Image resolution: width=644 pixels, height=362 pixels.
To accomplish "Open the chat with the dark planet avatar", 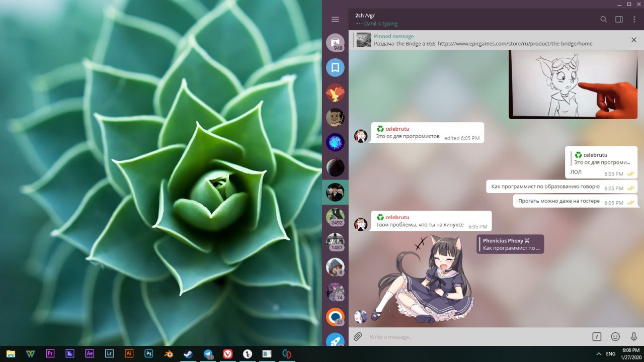I will (x=335, y=167).
